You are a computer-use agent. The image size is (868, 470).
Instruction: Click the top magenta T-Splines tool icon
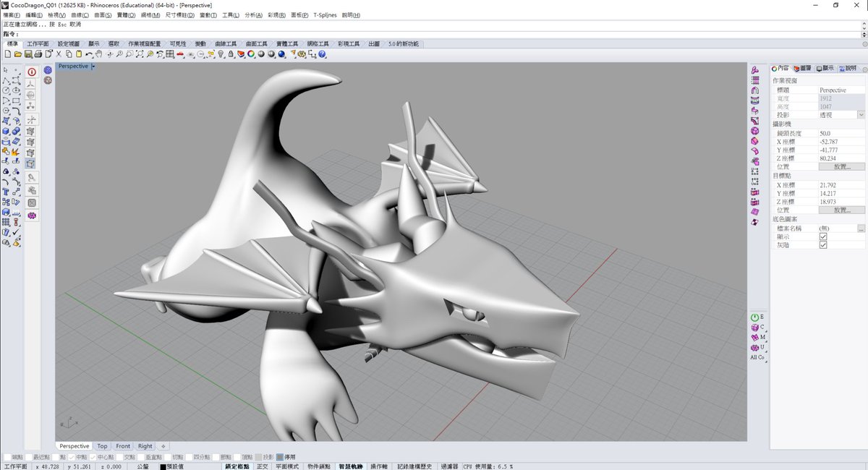pyautogui.click(x=755, y=70)
